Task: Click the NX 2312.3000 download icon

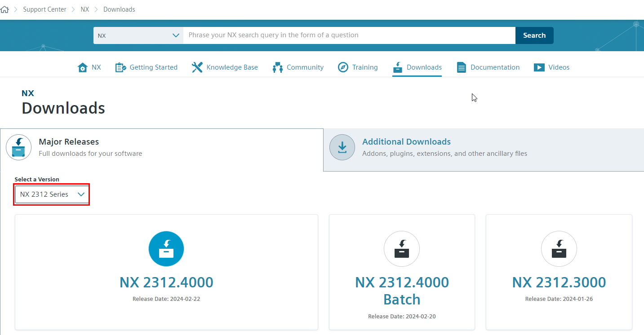Action: (x=559, y=249)
